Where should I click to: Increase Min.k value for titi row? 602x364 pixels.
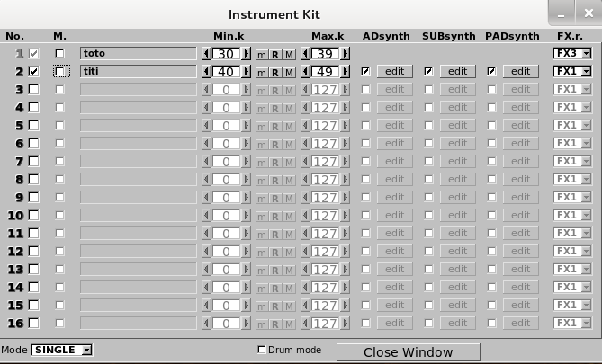tap(246, 71)
